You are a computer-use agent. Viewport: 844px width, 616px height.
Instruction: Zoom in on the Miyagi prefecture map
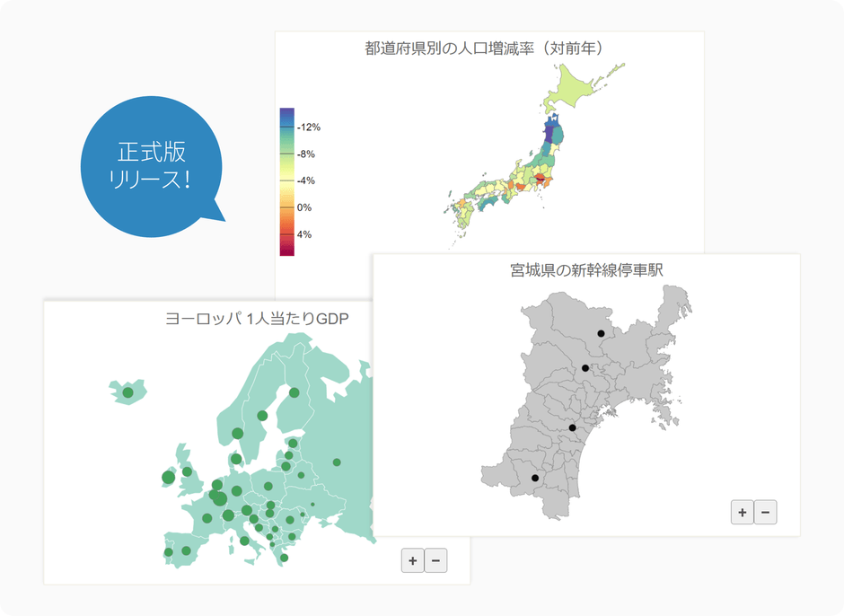[742, 512]
